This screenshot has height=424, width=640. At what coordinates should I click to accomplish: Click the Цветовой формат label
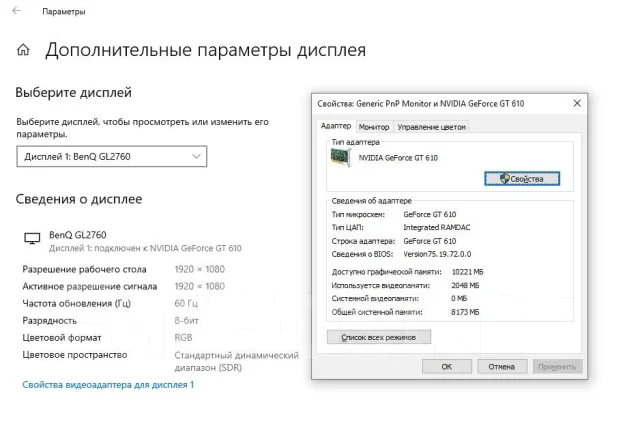click(62, 337)
